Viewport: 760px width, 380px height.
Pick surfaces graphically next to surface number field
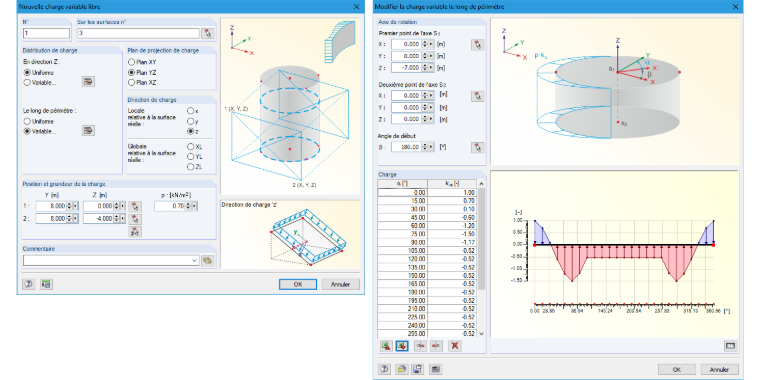point(208,33)
